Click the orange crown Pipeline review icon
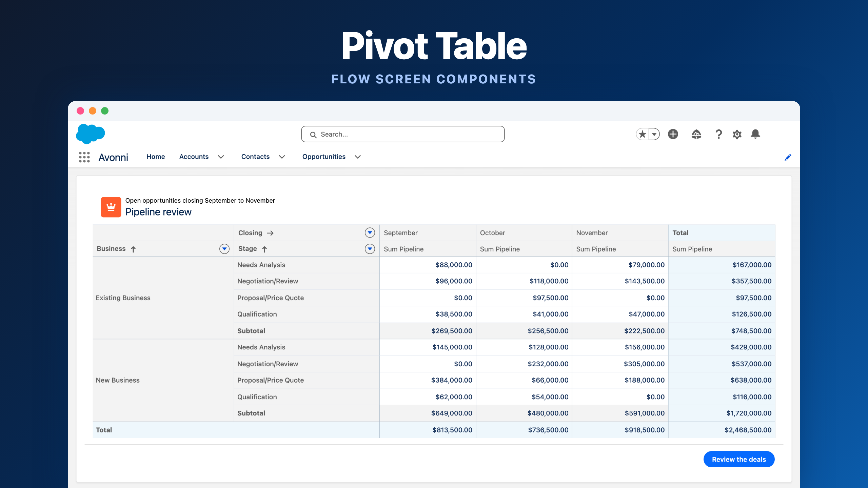The height and width of the screenshot is (488, 868). pos(111,207)
